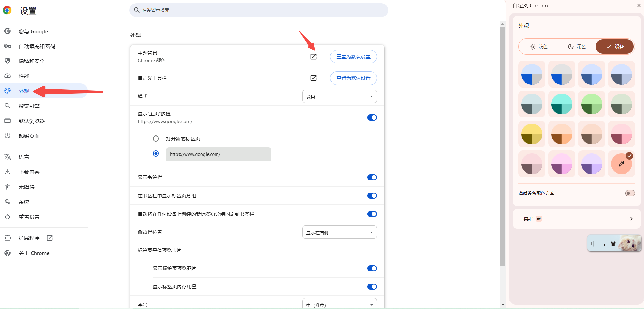Choose 浅色 light mode button
This screenshot has width=644, height=309.
click(539, 47)
